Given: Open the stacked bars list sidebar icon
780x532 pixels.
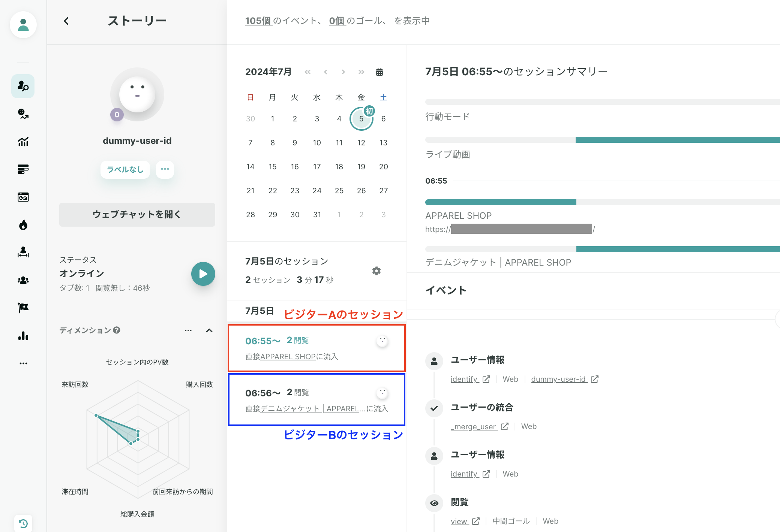Looking at the screenshot, I should 23,169.
